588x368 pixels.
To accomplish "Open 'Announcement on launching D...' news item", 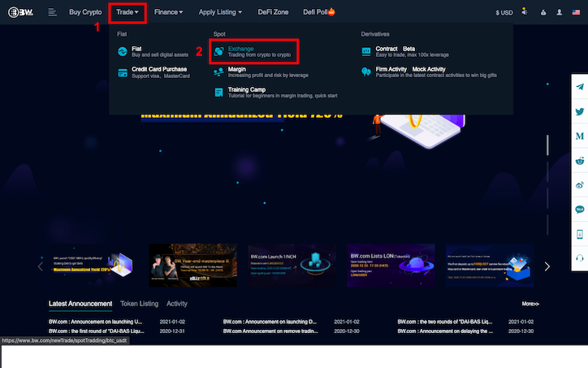I will 270,322.
